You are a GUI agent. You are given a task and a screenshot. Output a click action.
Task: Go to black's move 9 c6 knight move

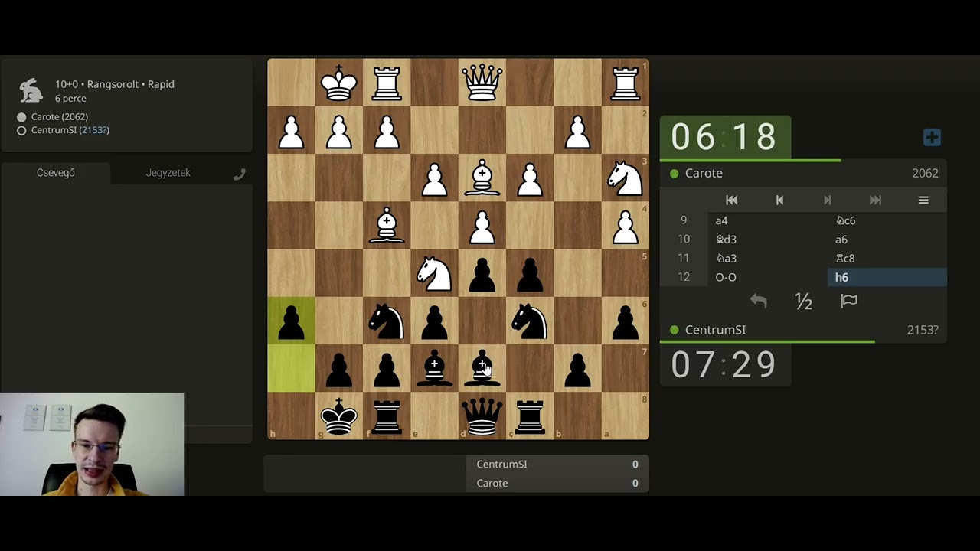tap(887, 220)
